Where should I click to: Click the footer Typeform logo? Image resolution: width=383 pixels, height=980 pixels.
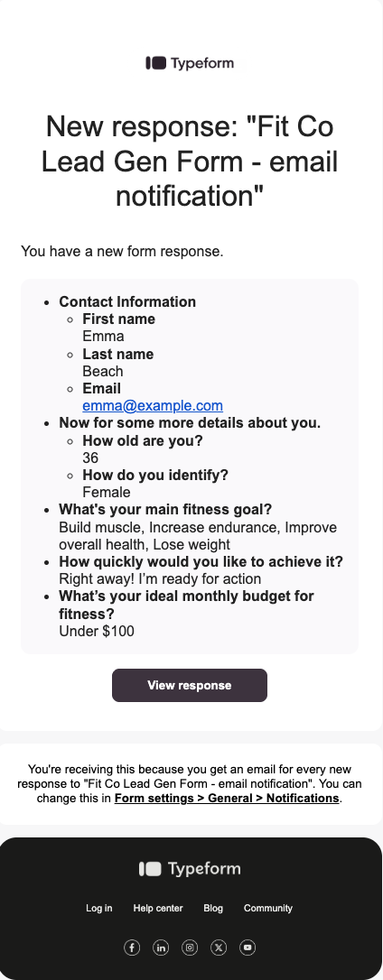click(x=190, y=869)
